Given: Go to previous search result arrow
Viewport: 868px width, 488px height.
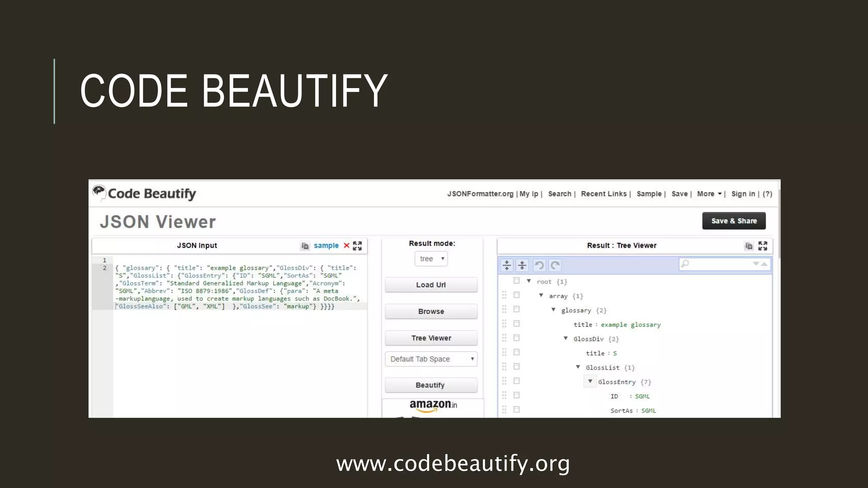Looking at the screenshot, I should 764,264.
